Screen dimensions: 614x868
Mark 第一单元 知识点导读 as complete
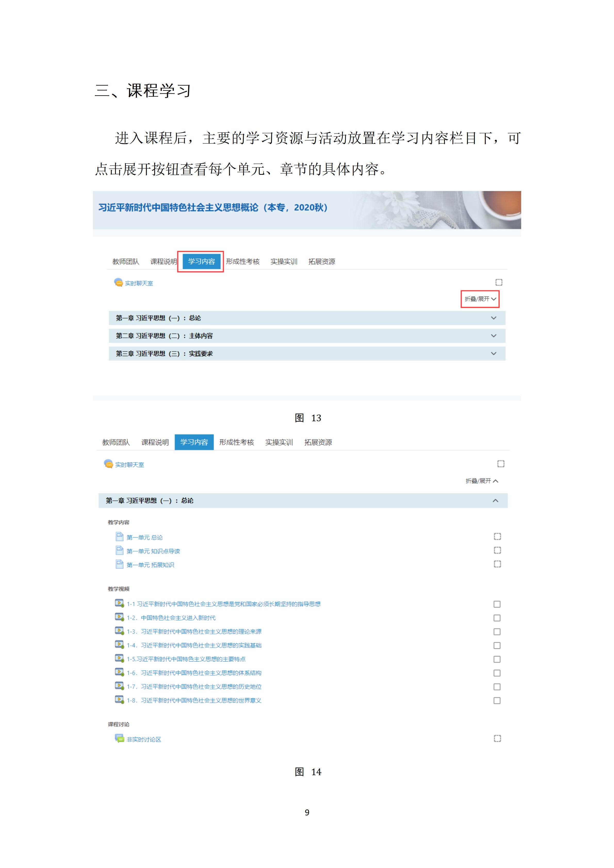(497, 550)
